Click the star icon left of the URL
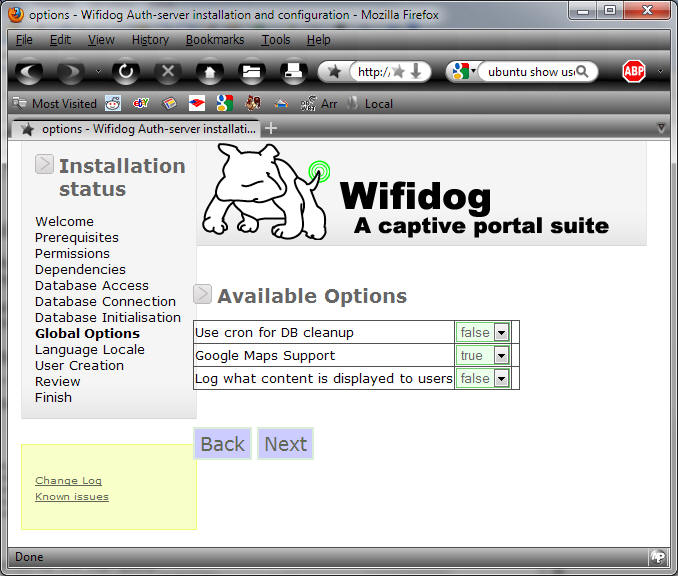This screenshot has width=678, height=576. click(x=334, y=72)
